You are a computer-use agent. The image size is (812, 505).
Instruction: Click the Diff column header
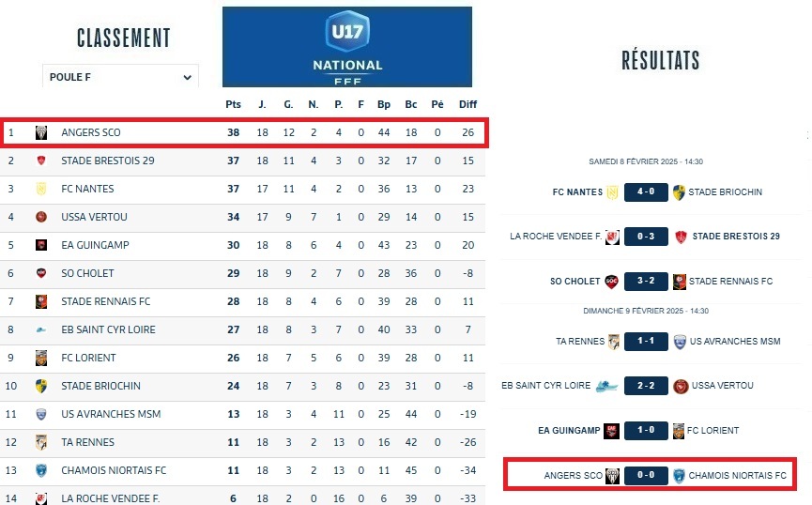pyautogui.click(x=467, y=104)
